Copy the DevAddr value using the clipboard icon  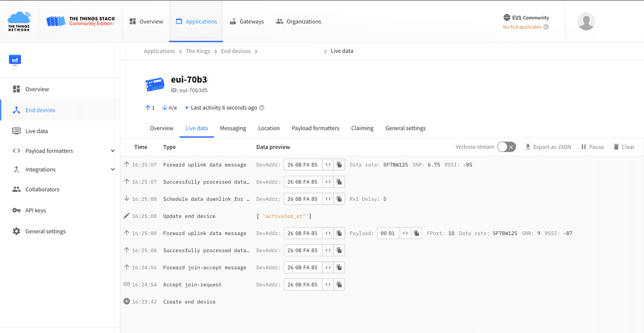(339, 164)
